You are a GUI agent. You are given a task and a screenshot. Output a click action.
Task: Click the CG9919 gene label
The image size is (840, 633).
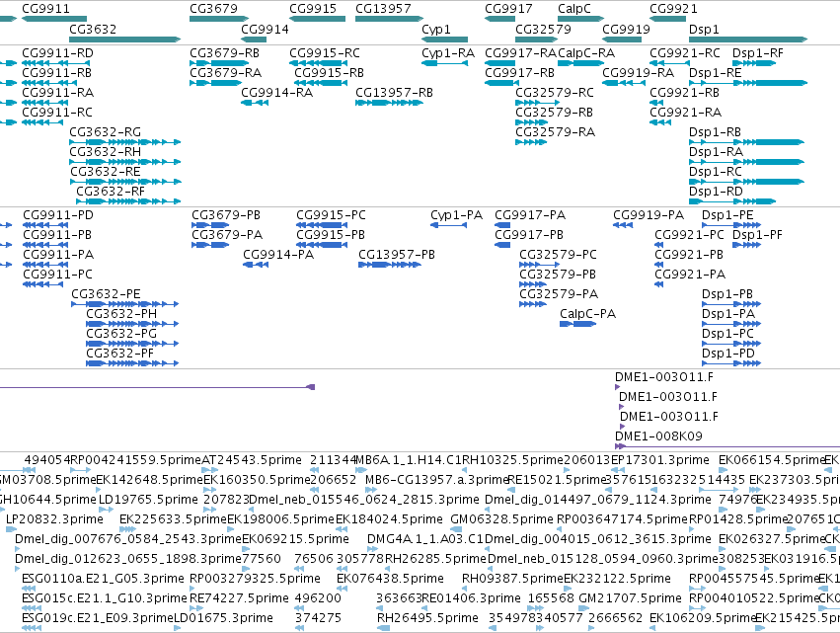click(626, 29)
